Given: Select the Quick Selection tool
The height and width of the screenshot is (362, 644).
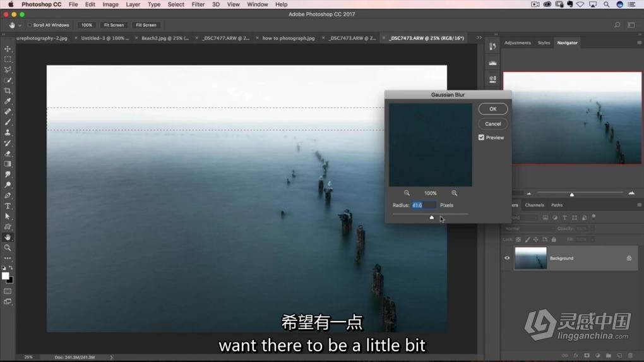Looking at the screenshot, I should click(x=8, y=80).
